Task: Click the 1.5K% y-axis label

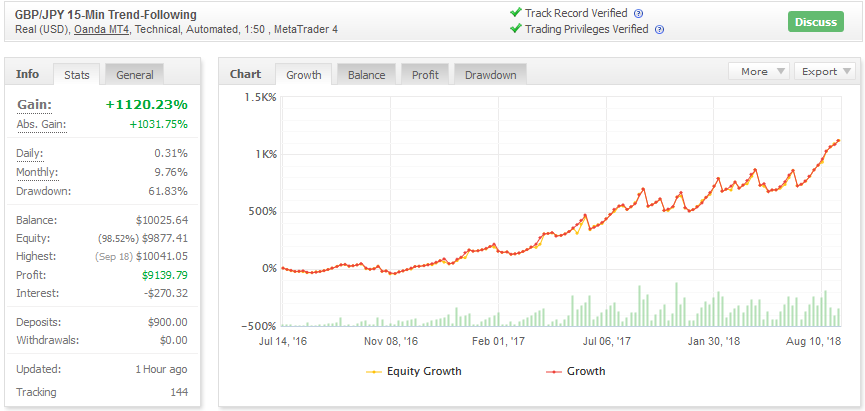Action: click(260, 97)
